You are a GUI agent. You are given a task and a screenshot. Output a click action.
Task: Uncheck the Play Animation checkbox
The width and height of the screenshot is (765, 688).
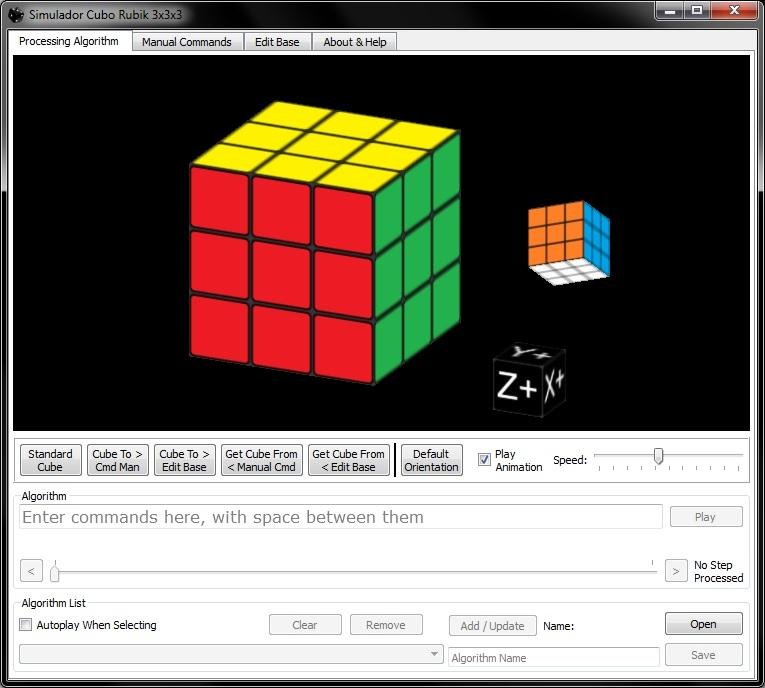(484, 460)
